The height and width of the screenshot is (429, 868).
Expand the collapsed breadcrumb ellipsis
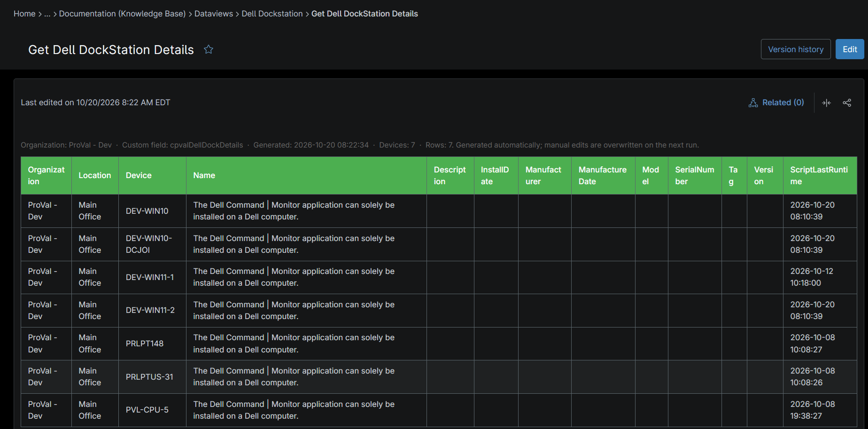[47, 14]
